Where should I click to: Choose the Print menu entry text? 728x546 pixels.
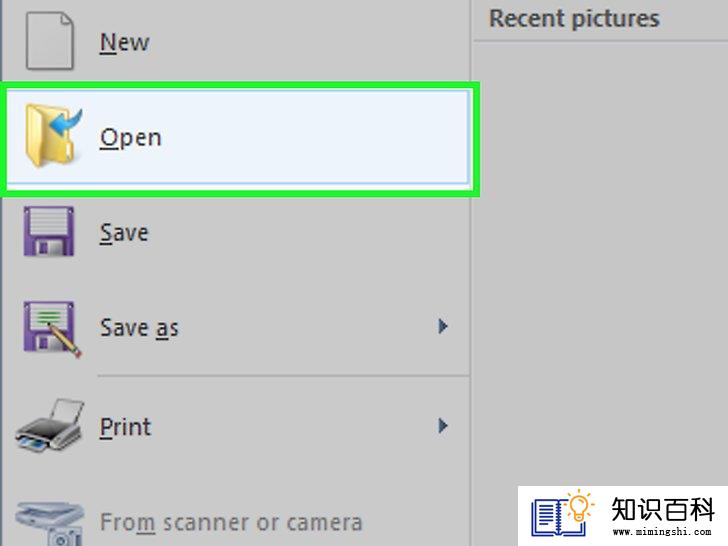click(x=125, y=427)
